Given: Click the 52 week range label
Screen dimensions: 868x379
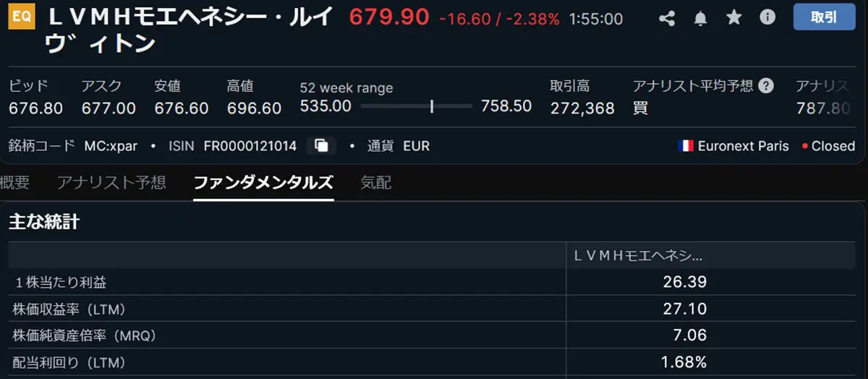Looking at the screenshot, I should pos(346,88).
